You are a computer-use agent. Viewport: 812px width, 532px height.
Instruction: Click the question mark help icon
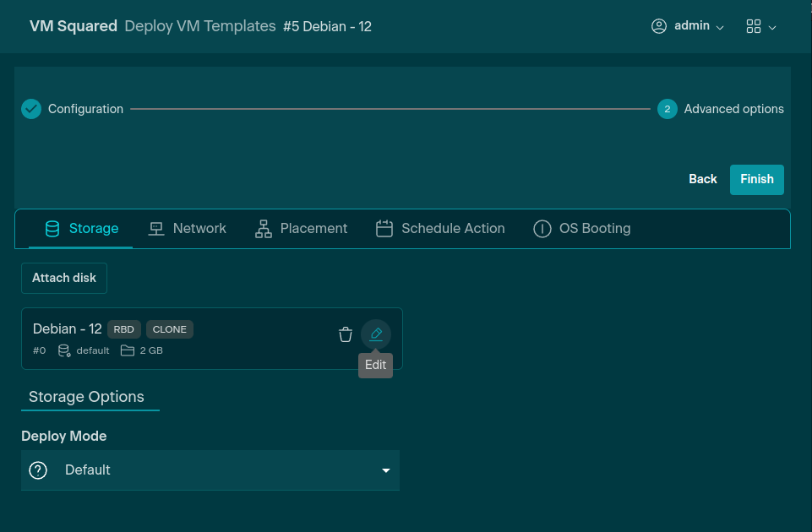38,470
